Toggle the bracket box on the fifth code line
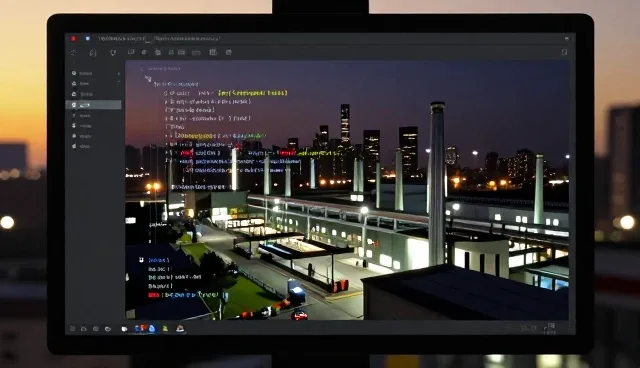The image size is (640, 368). [167, 126]
